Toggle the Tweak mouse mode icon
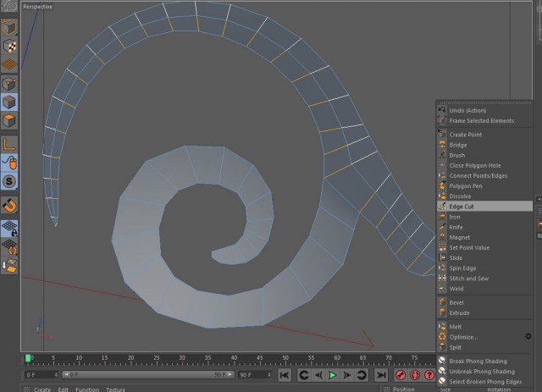 (9, 163)
